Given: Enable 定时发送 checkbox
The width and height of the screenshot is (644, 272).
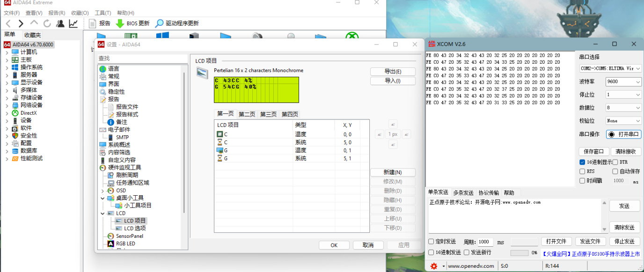Looking at the screenshot, I should tap(432, 242).
